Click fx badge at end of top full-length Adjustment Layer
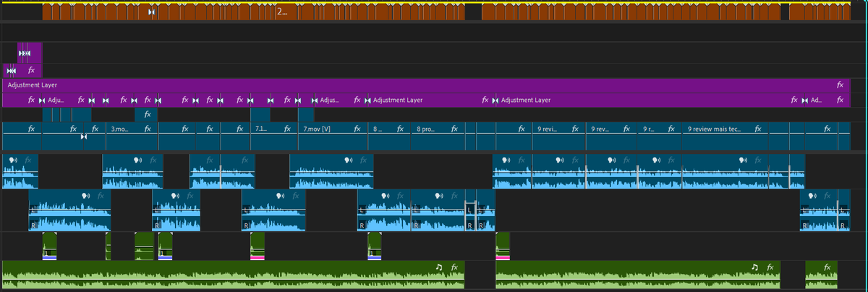This screenshot has height=292, width=868. coord(840,85)
